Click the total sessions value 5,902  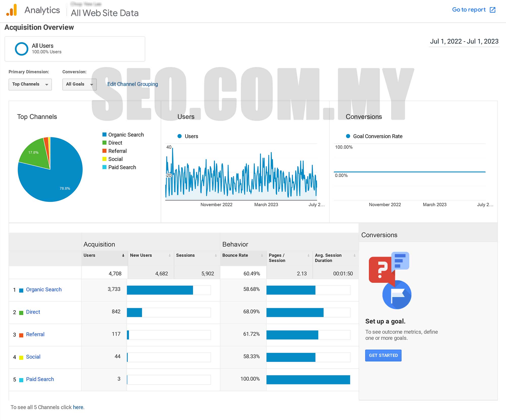[208, 274]
